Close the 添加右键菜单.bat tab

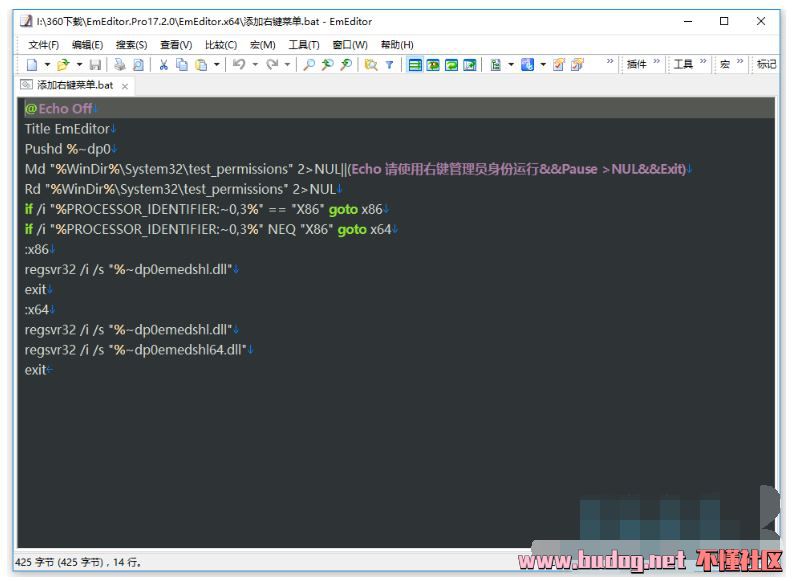pos(125,86)
